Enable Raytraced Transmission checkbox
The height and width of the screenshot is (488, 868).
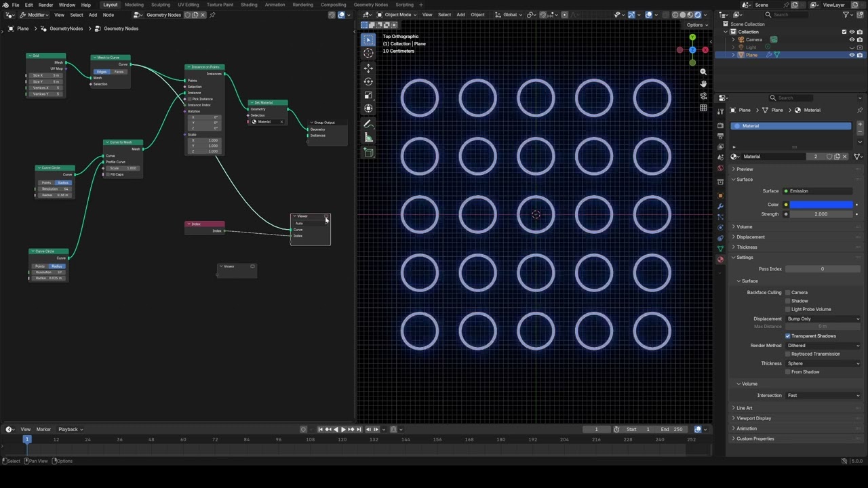point(788,354)
